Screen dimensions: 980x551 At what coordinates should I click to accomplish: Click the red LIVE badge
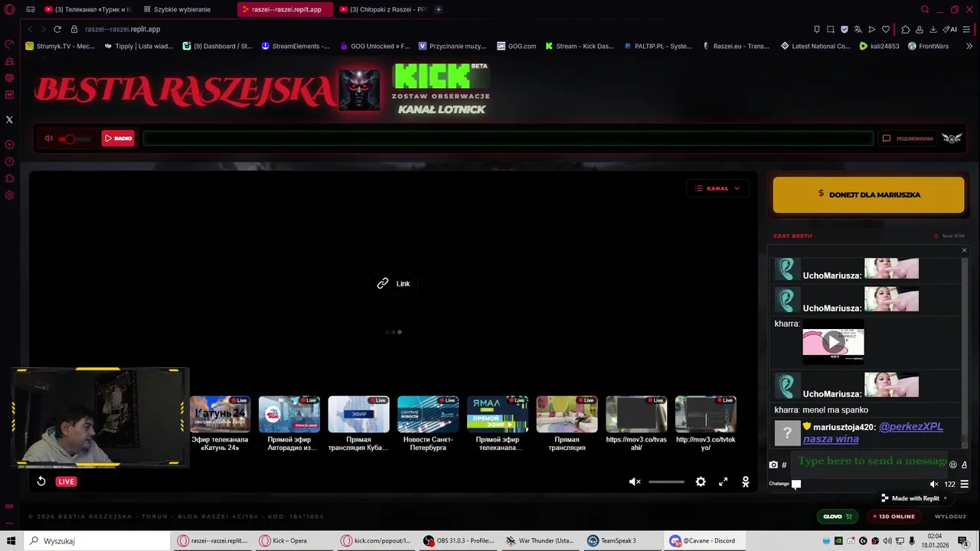66,481
